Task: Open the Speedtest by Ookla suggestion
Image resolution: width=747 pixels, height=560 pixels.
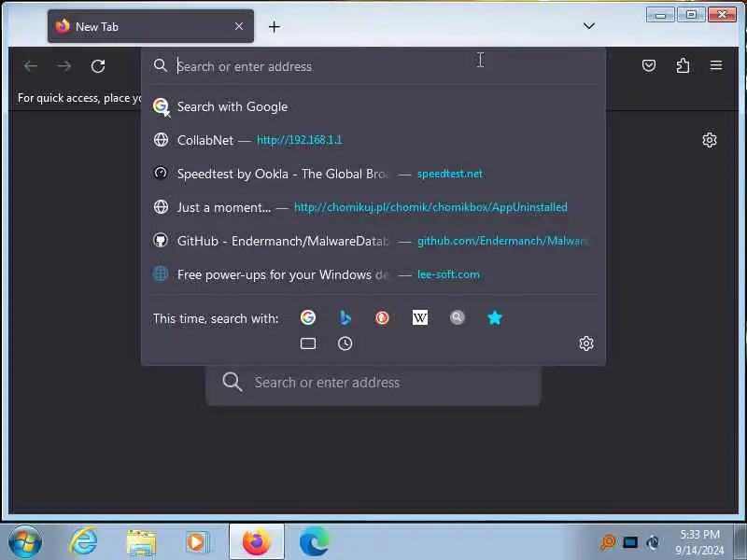Action: (373, 174)
